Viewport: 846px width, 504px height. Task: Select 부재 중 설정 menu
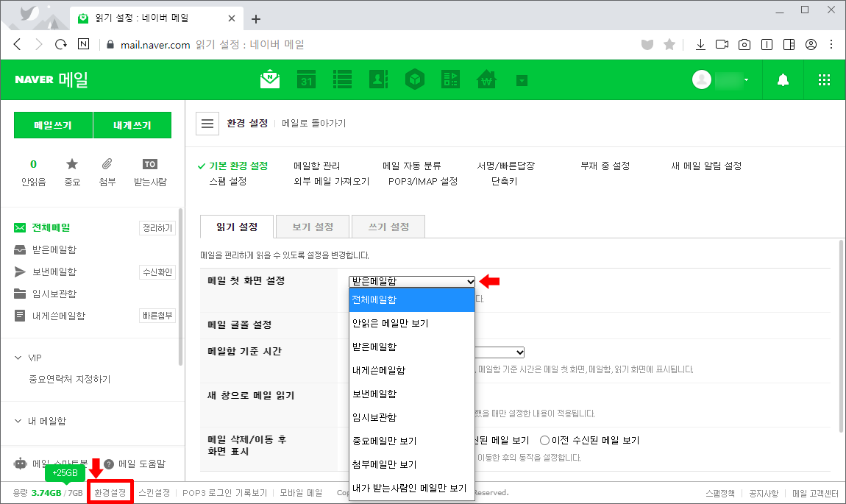[x=605, y=166]
